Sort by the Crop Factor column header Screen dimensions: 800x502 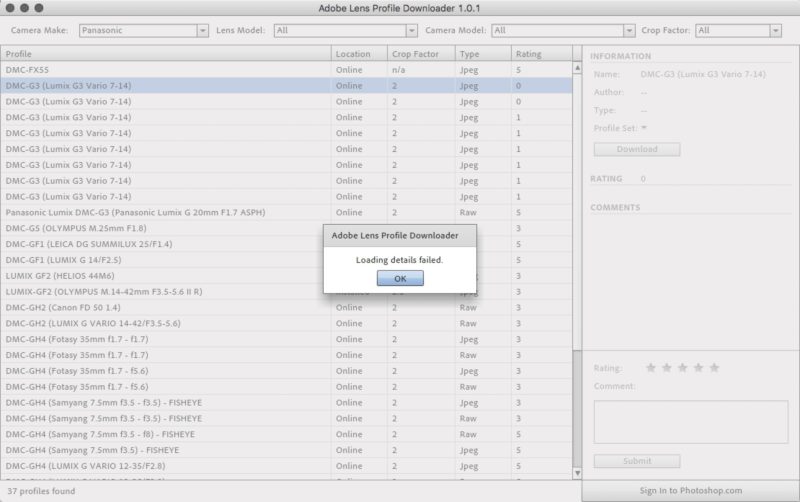coord(421,54)
